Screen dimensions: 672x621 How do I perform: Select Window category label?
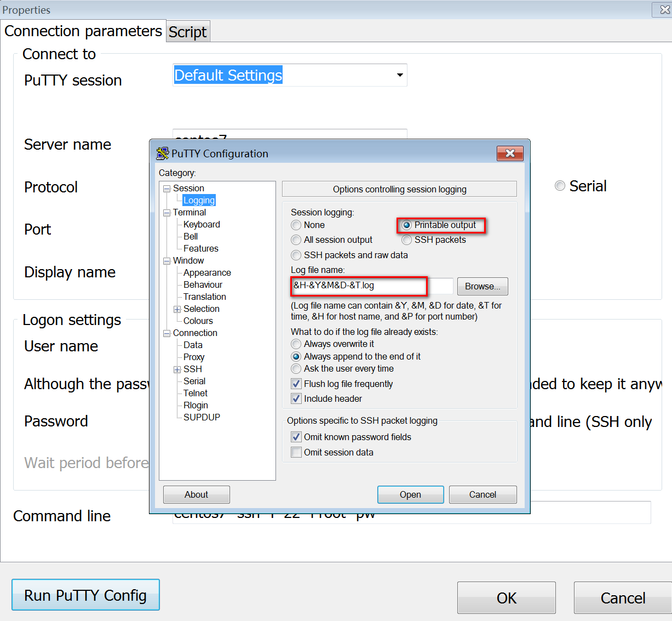pos(188,261)
